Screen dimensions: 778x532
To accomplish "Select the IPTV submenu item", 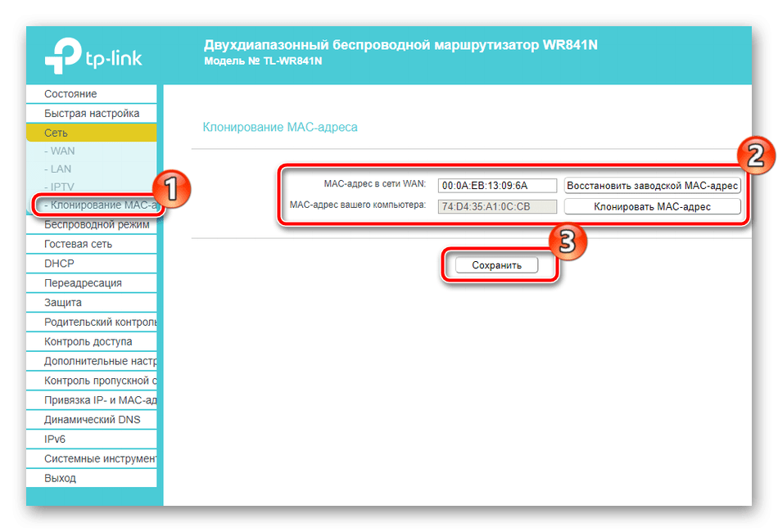I will pos(62,187).
